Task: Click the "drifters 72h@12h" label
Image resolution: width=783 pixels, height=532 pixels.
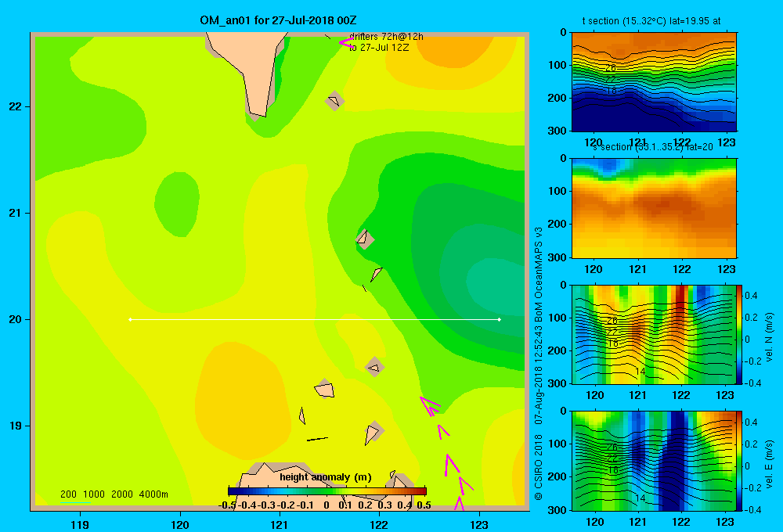Action: 386,37
